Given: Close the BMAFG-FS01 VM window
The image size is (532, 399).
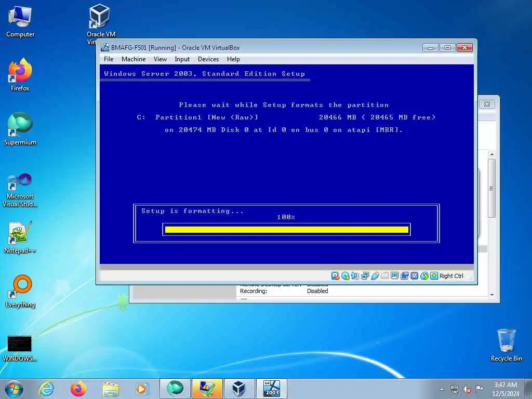Looking at the screenshot, I should 464,47.
